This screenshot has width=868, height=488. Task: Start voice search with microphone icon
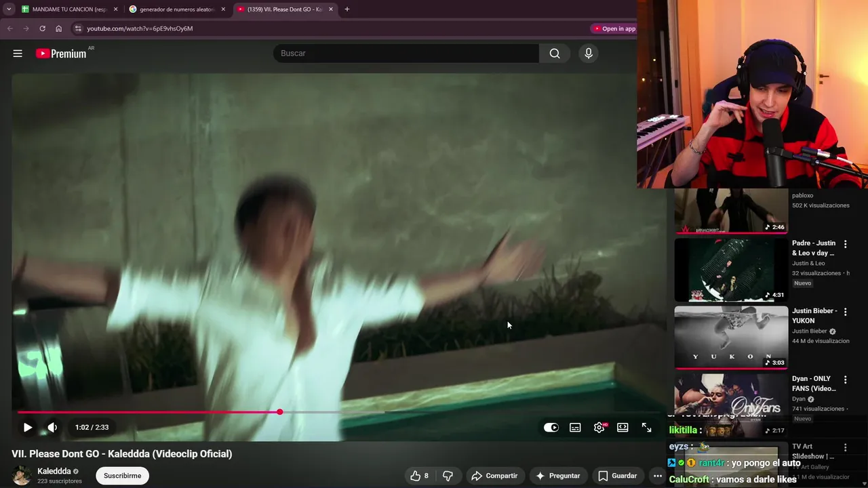(589, 54)
